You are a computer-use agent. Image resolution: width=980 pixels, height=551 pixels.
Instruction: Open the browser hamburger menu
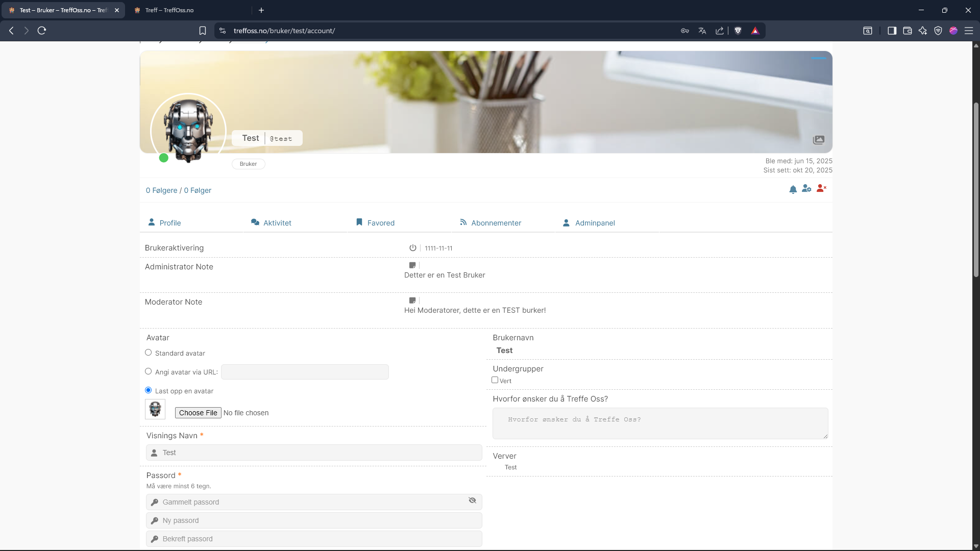pos(968,31)
